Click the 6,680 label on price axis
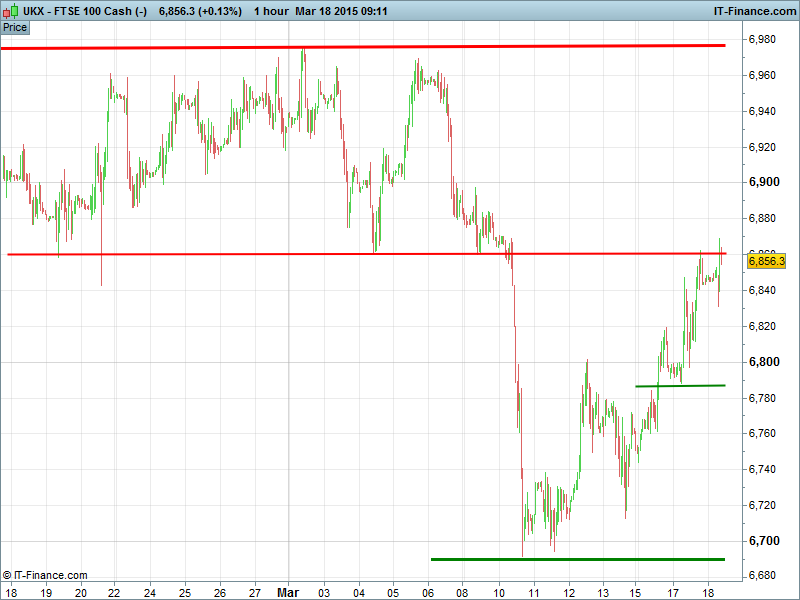Screen dimensions: 800x600 765,577
